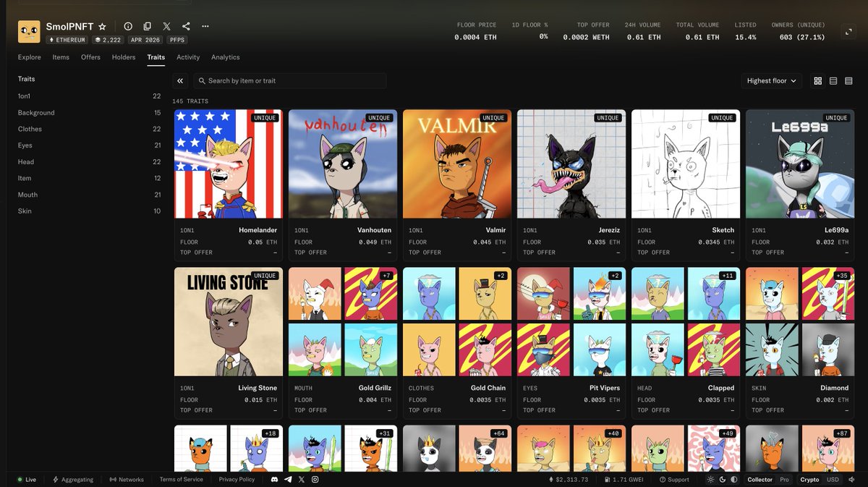Click the Live status indicator
Viewport: 868px width, 487px height.
(x=27, y=480)
